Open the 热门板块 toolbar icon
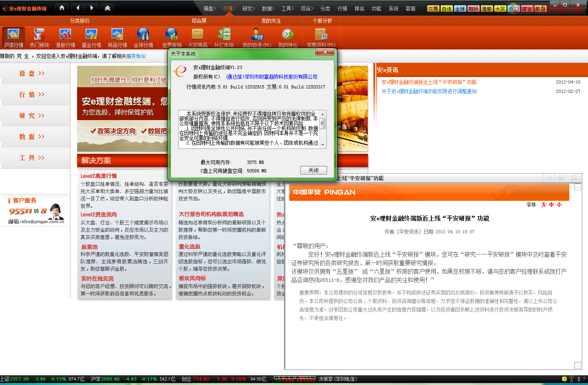588x385 pixels. coord(39,38)
